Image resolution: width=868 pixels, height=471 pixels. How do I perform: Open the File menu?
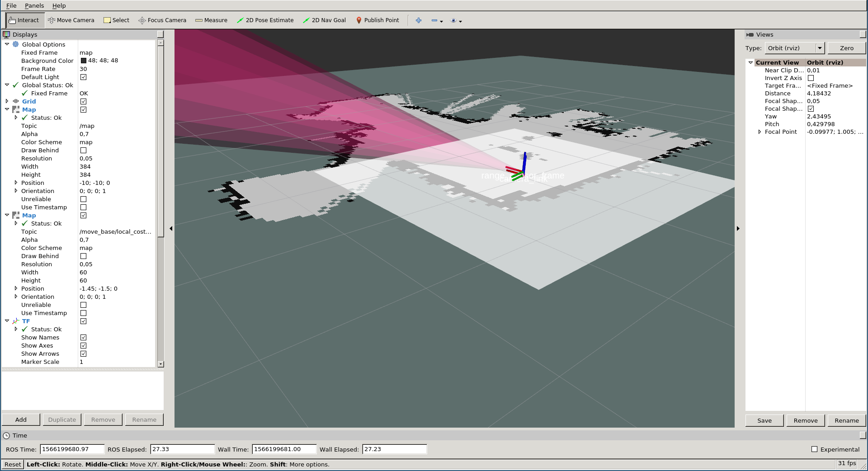11,5
